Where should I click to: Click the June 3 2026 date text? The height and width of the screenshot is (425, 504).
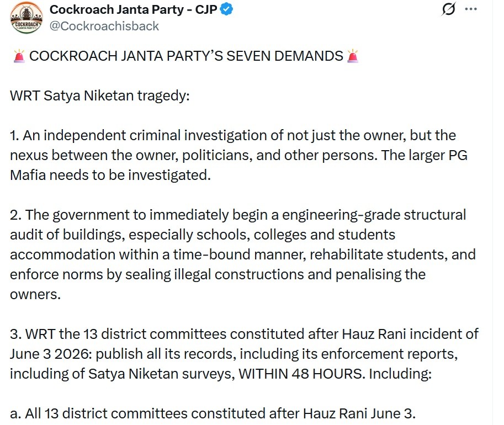click(51, 354)
